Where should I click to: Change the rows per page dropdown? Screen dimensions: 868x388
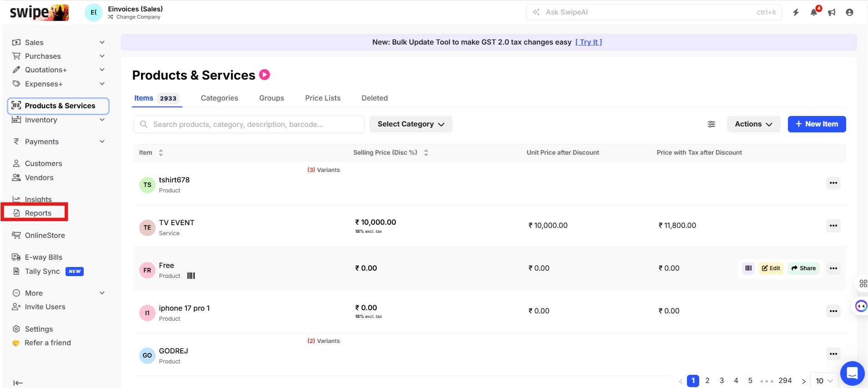pos(824,381)
